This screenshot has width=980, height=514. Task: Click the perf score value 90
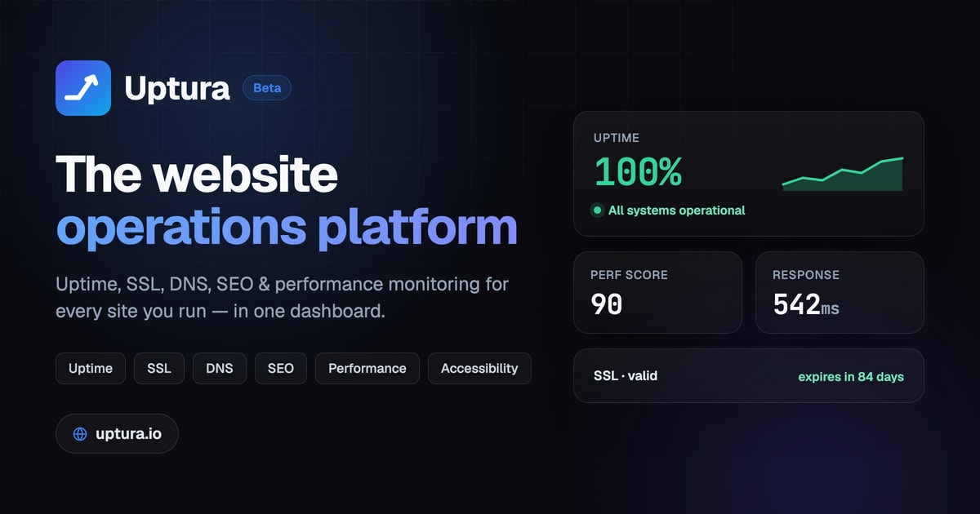point(607,304)
